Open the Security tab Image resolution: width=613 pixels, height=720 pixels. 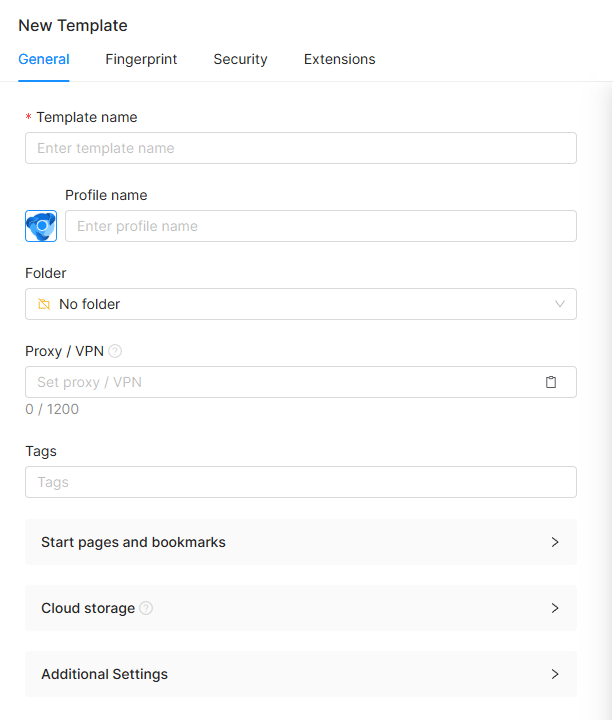[x=240, y=59]
